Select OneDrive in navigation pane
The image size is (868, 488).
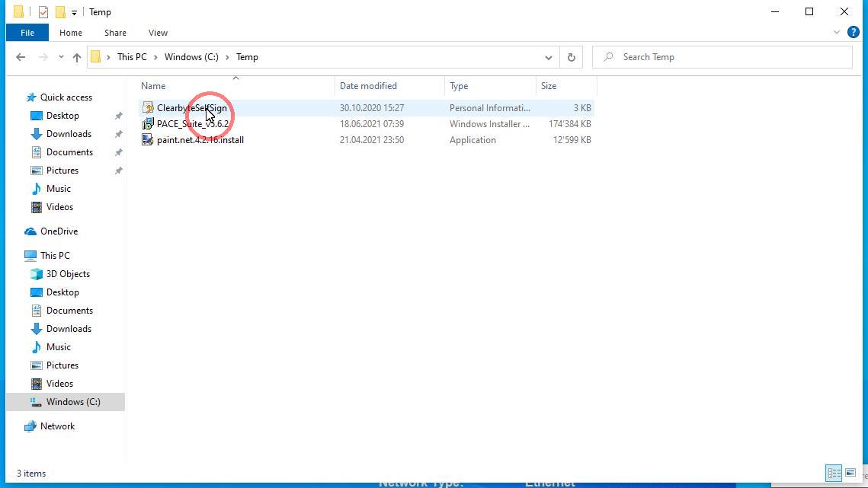click(x=59, y=231)
